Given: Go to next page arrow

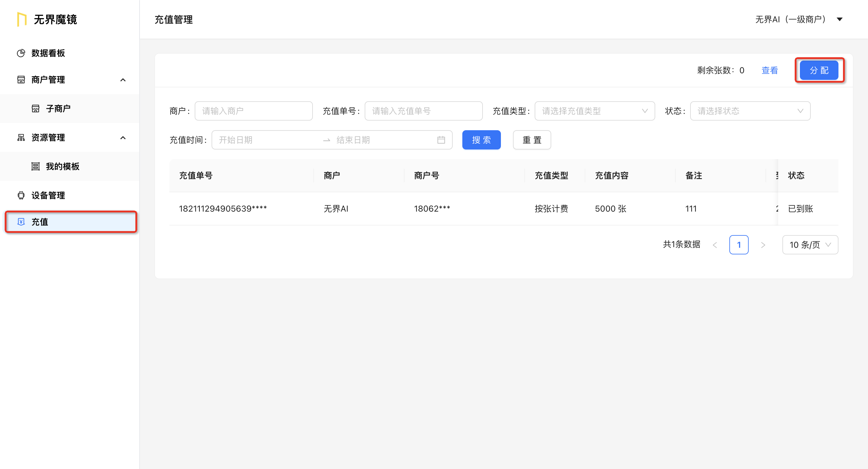Looking at the screenshot, I should 763,245.
